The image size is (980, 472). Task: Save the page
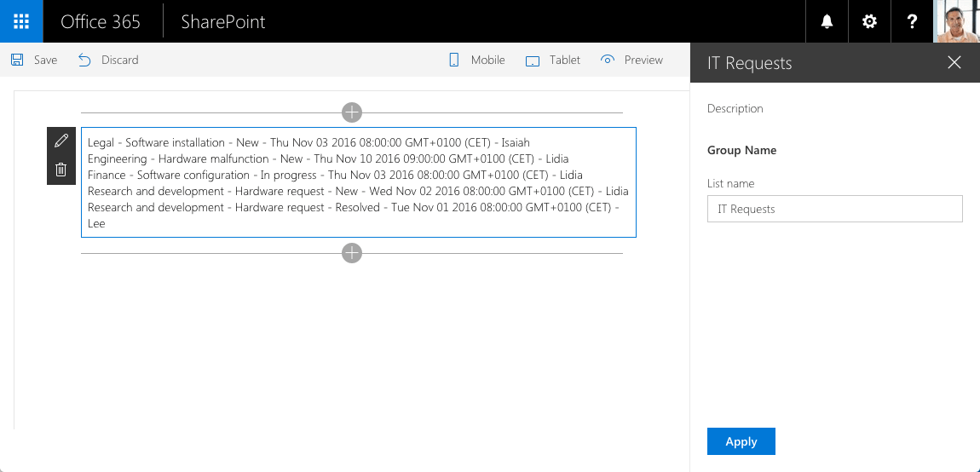coord(34,60)
